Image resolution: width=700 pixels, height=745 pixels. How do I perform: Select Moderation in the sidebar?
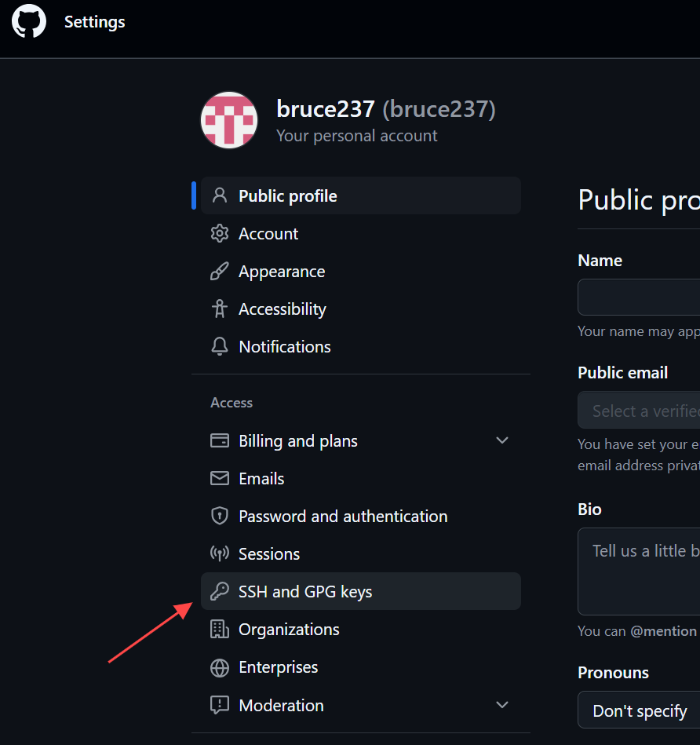(x=361, y=705)
